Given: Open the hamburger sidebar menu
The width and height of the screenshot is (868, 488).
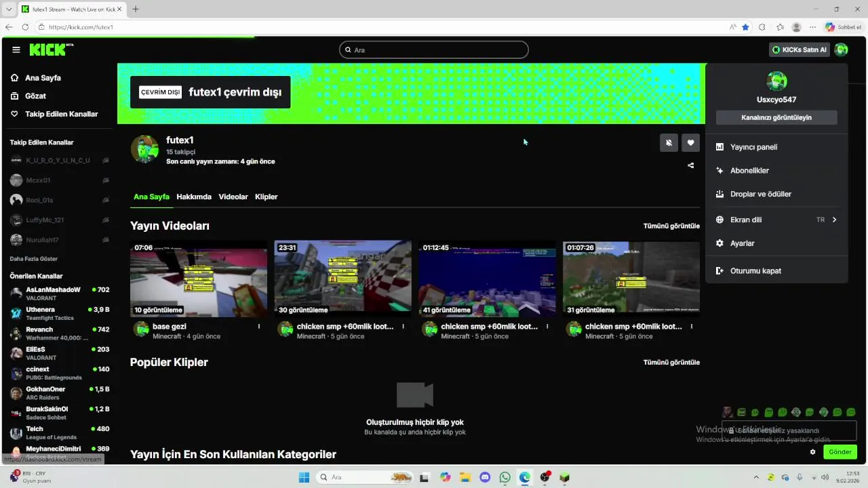Looking at the screenshot, I should 16,49.
